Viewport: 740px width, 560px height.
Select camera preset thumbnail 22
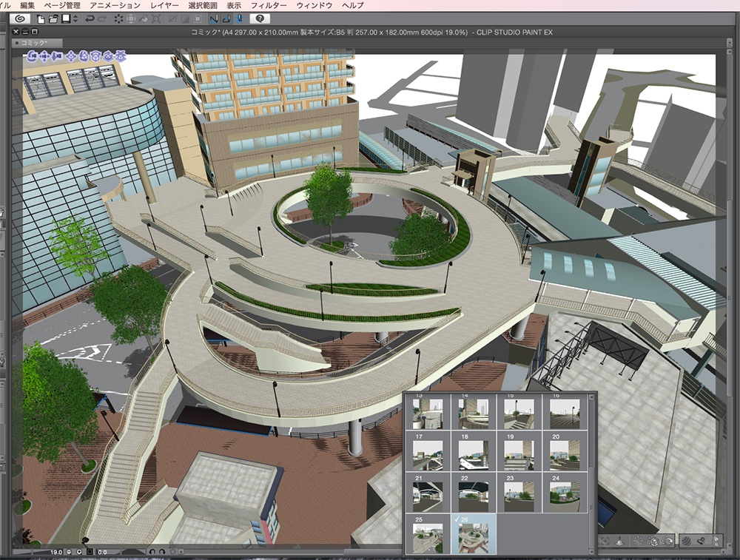pyautogui.click(x=474, y=493)
